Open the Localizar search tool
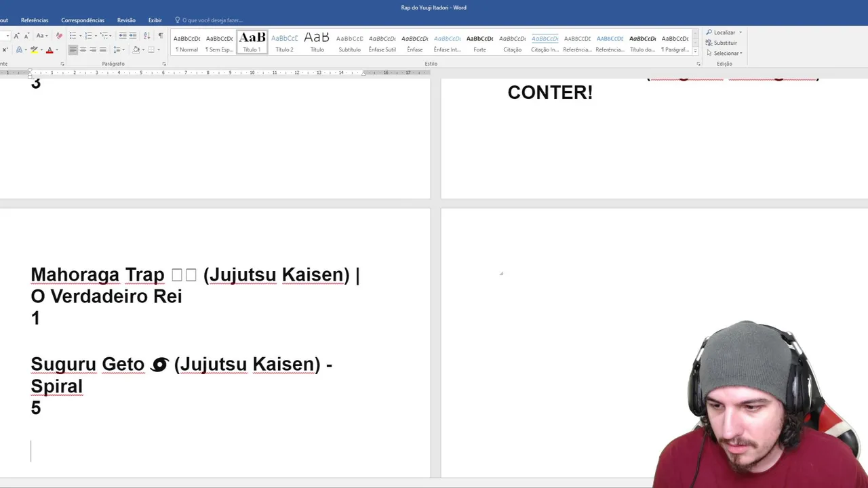 [721, 33]
